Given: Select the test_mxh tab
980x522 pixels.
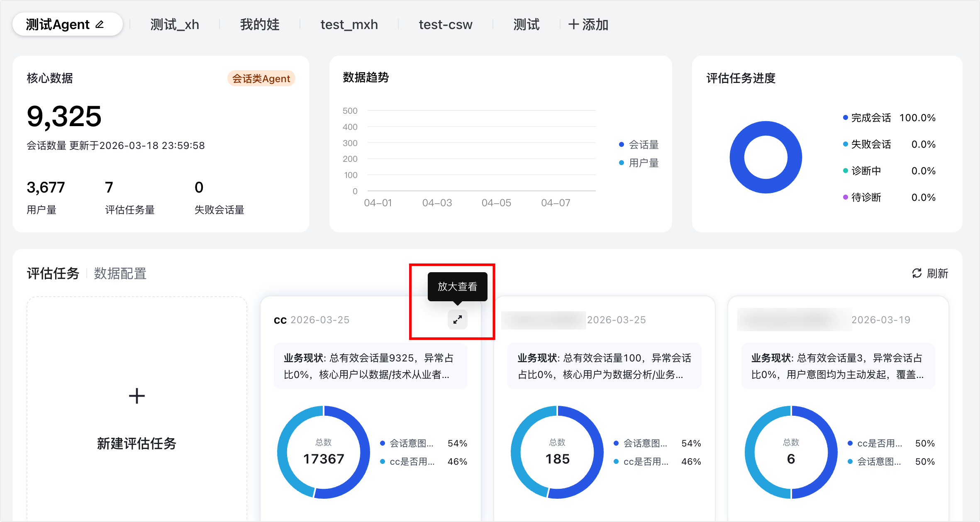Looking at the screenshot, I should (x=349, y=24).
